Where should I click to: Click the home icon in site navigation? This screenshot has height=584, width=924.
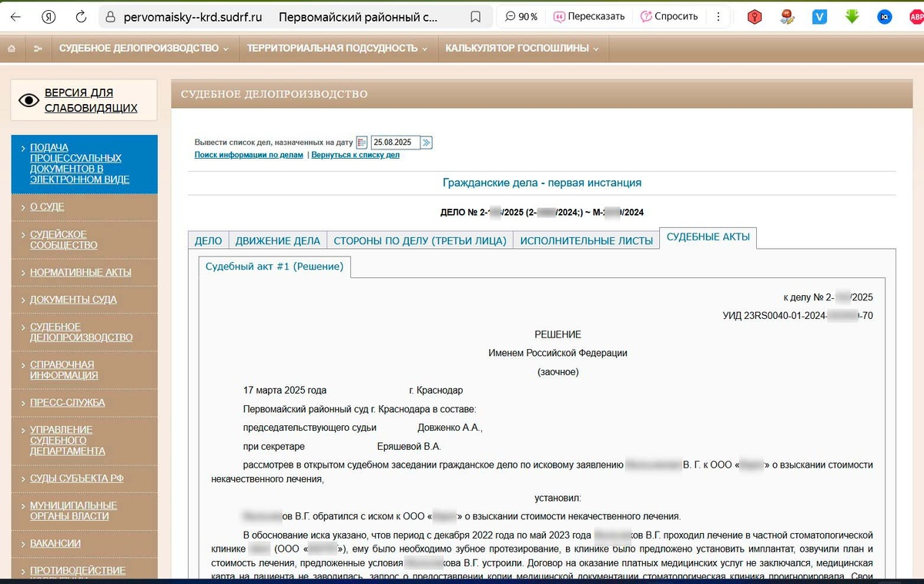12,49
